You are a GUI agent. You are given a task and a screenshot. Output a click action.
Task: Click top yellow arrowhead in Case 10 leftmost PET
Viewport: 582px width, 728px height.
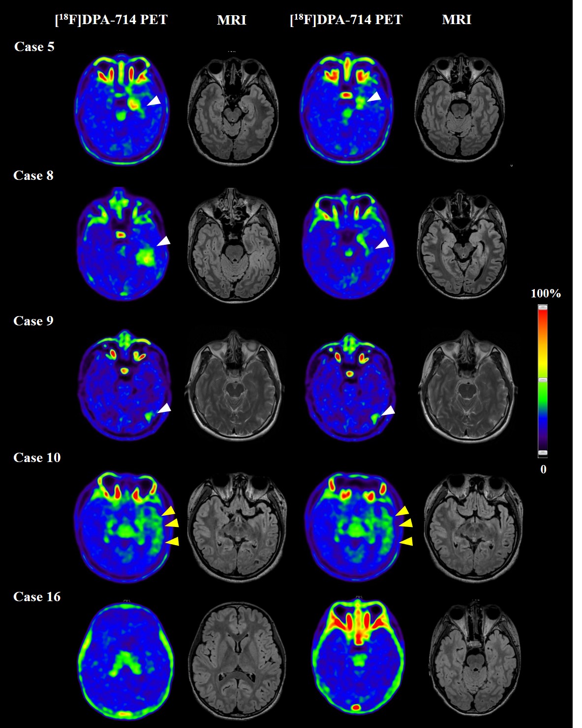point(169,511)
